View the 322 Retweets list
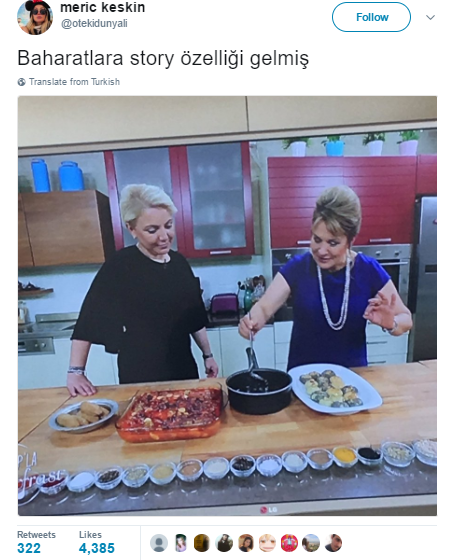Image resolution: width=454 pixels, height=560 pixels. (36, 542)
